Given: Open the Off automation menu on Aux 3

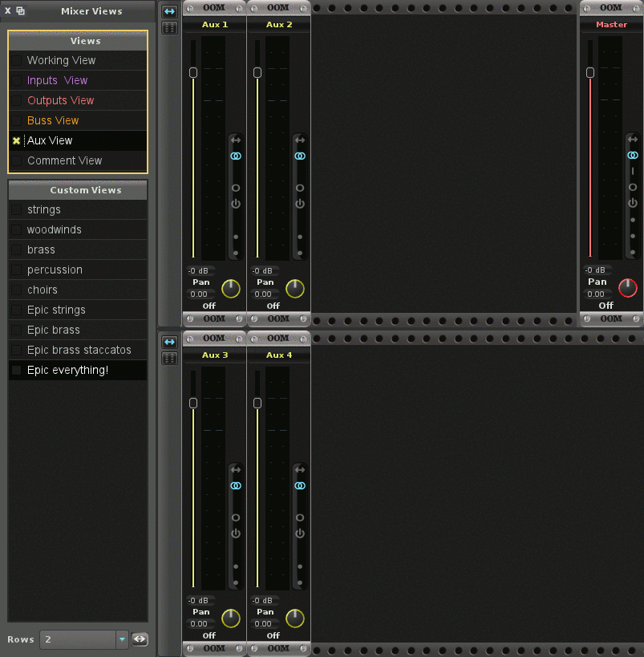Looking at the screenshot, I should pos(209,635).
